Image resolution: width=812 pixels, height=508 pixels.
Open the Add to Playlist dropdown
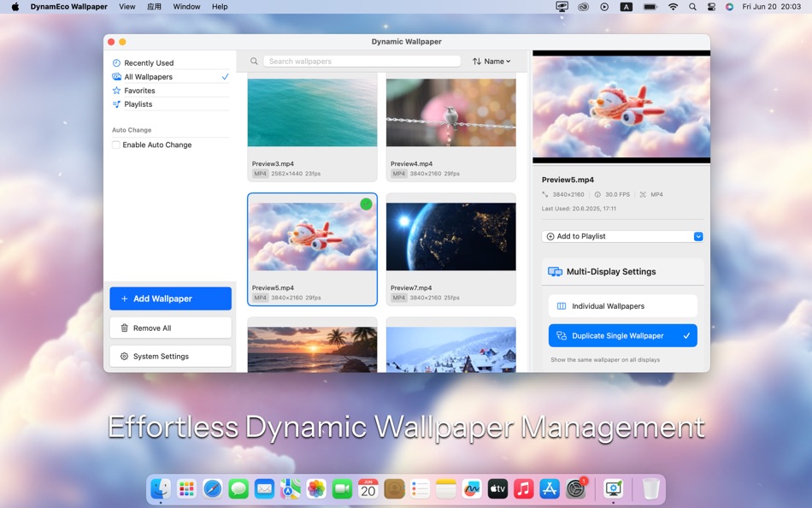point(622,236)
